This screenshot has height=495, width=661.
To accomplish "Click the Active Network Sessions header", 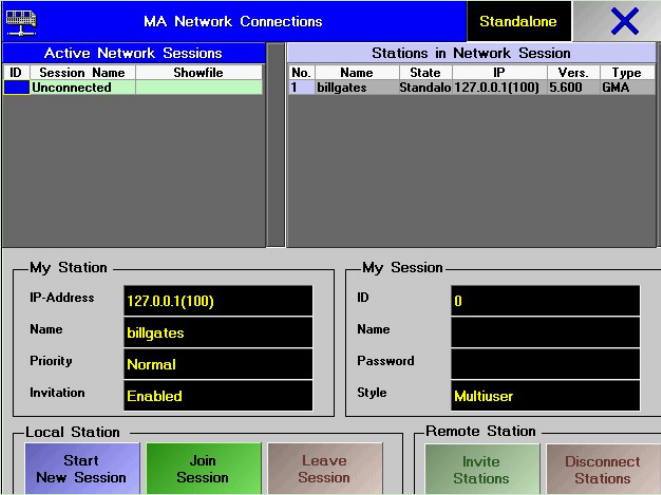I will [x=134, y=53].
